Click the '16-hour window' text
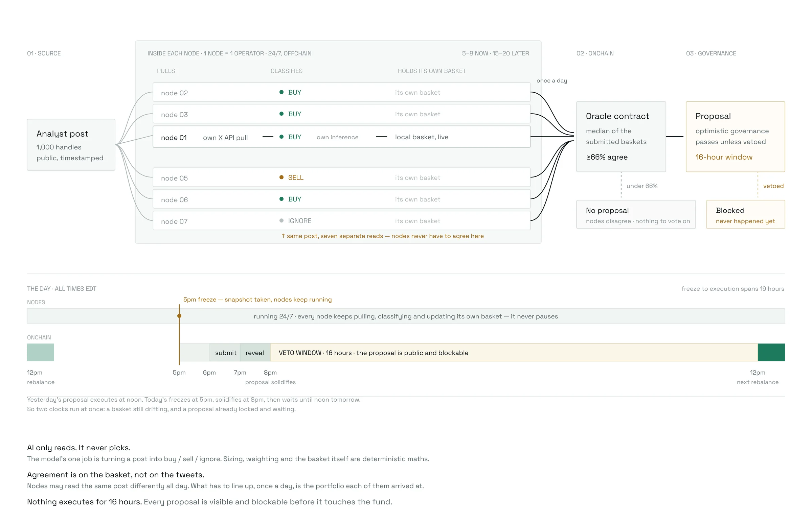The width and height of the screenshot is (812, 522). point(724,157)
